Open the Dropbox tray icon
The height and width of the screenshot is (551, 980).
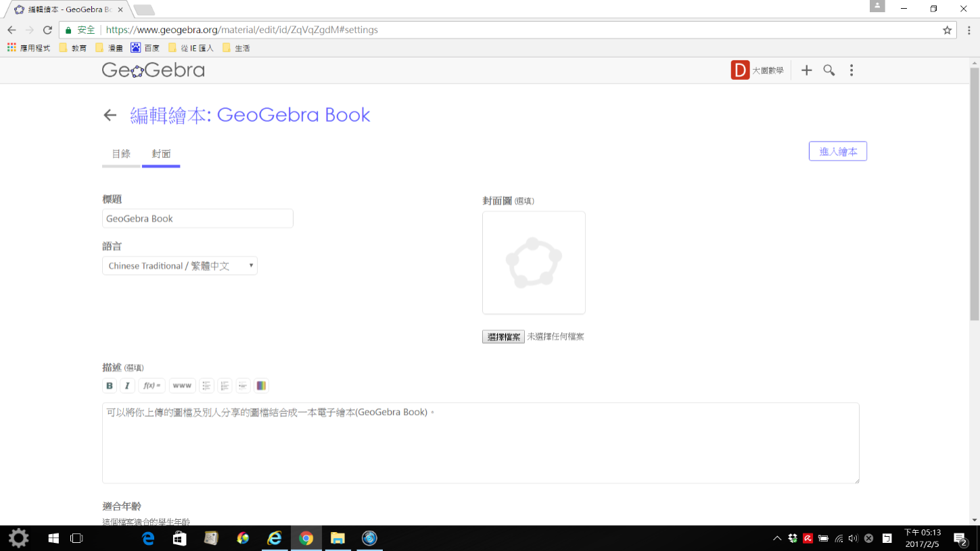793,539
